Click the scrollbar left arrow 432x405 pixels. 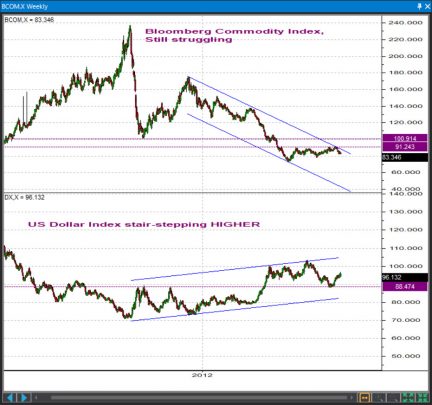[x=37, y=398]
